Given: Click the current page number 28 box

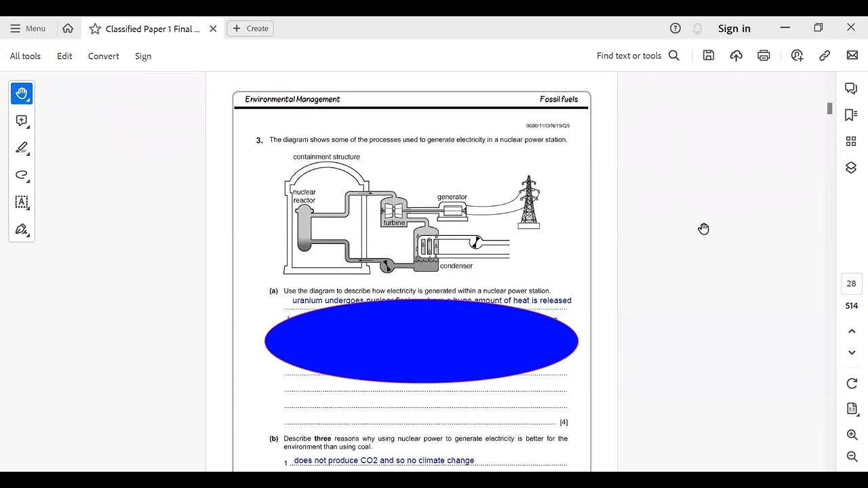Looking at the screenshot, I should [x=851, y=284].
